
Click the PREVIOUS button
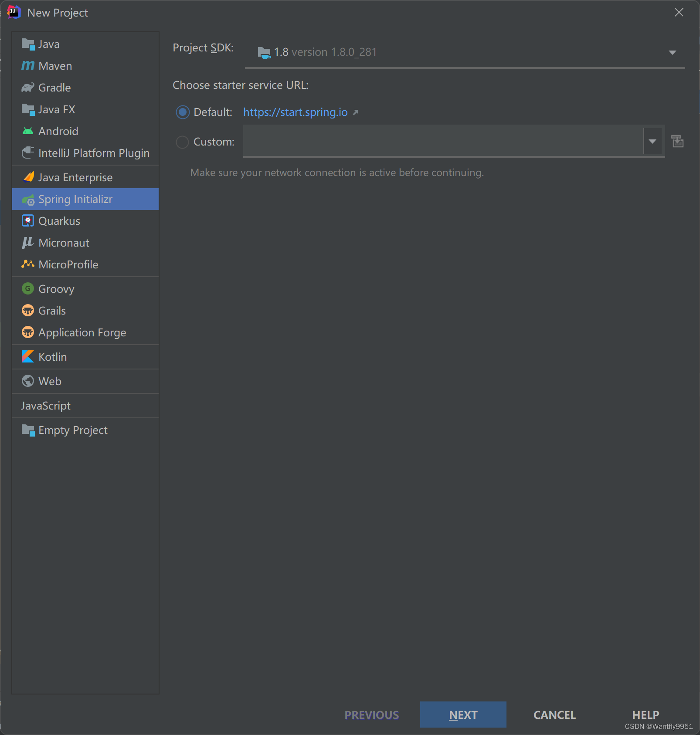tap(371, 715)
